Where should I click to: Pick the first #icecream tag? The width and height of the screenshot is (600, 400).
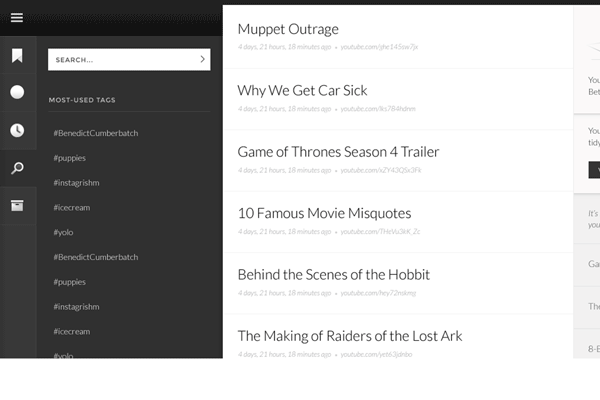click(71, 207)
